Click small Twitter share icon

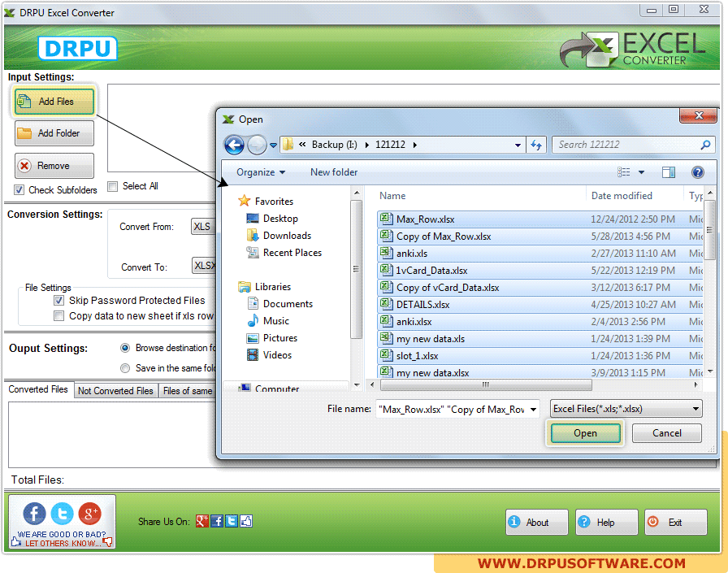pos(232,522)
